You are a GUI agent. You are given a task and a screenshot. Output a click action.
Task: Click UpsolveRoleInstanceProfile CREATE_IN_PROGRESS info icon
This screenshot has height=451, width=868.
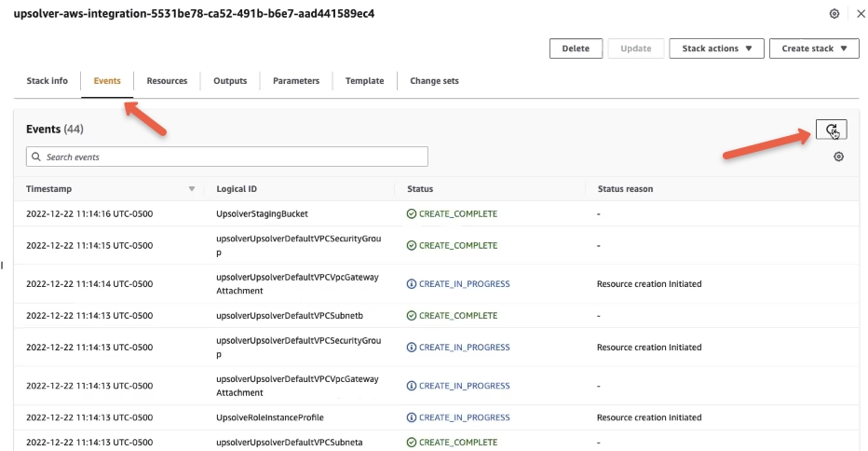point(411,417)
